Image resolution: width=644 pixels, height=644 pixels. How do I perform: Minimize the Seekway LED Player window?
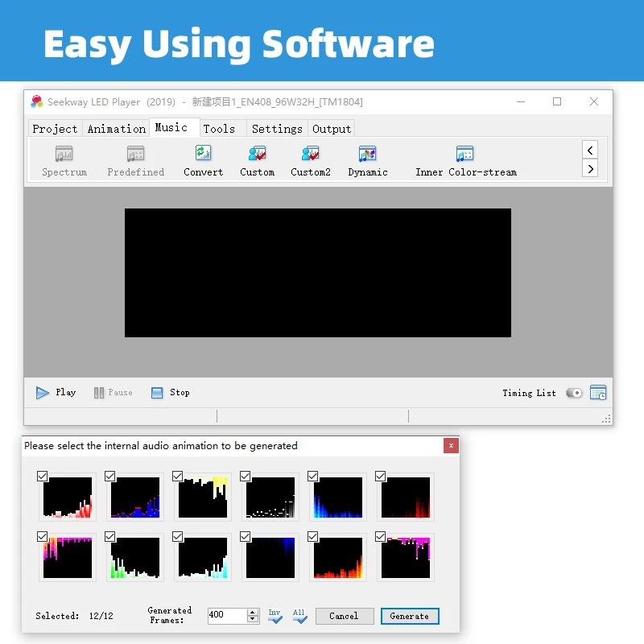(x=521, y=101)
